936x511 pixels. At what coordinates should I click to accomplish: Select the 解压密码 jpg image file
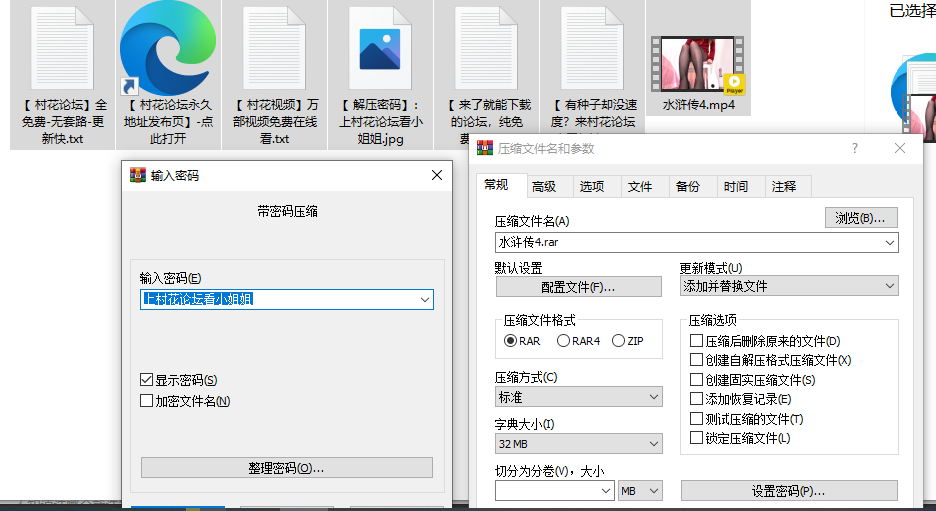(x=380, y=48)
